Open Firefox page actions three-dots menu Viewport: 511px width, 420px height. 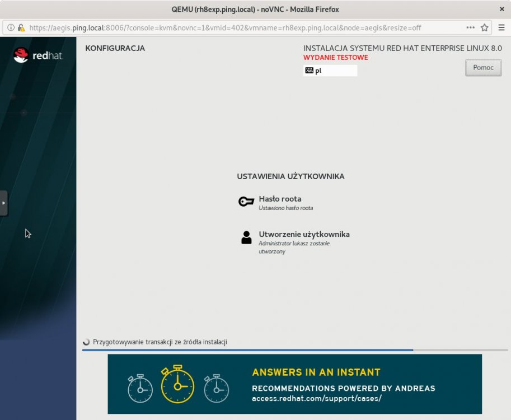[470, 27]
